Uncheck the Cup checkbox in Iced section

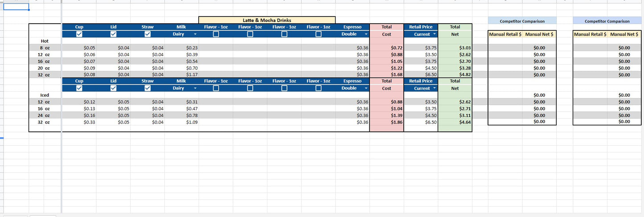79,88
